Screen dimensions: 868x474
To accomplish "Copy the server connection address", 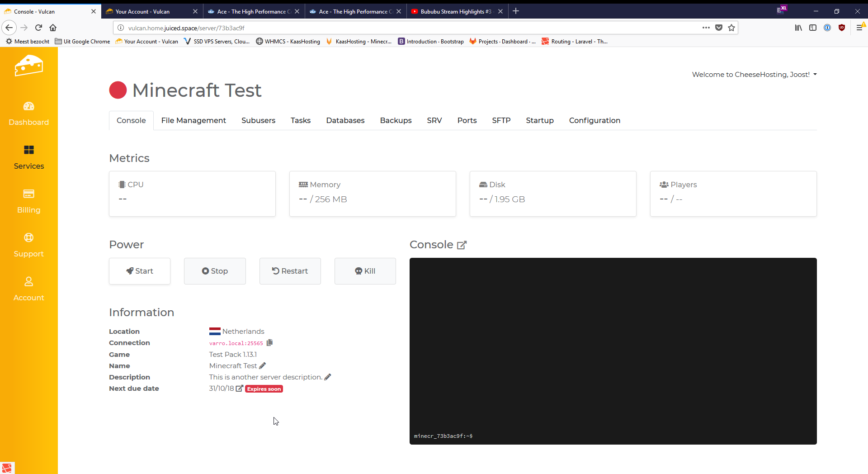I will tap(269, 343).
